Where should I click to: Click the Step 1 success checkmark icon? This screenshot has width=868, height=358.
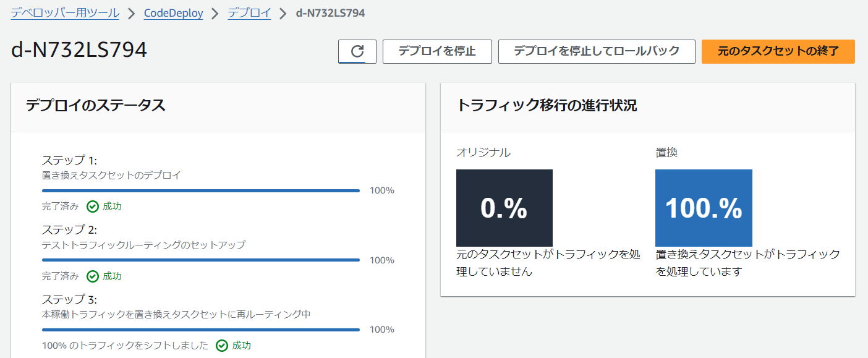point(93,207)
